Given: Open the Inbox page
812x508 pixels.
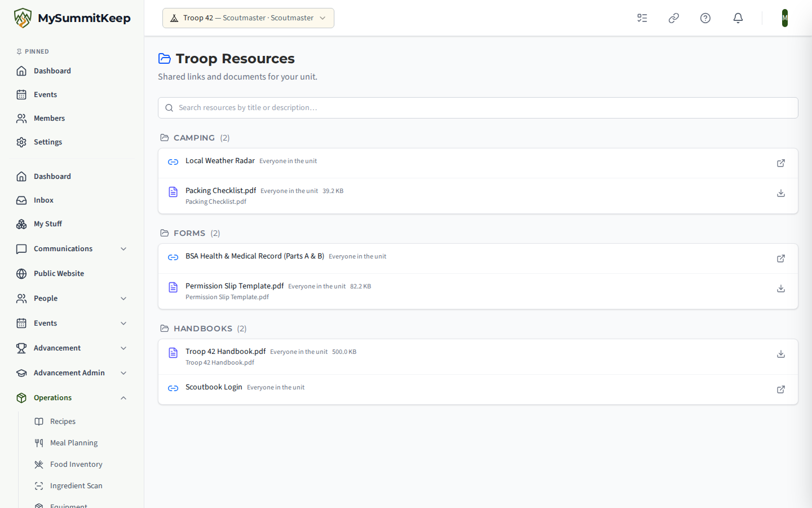Looking at the screenshot, I should 72,200.
